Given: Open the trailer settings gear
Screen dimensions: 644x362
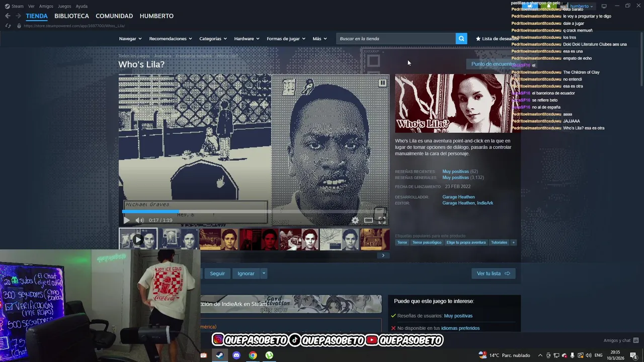Looking at the screenshot, I should (x=355, y=220).
